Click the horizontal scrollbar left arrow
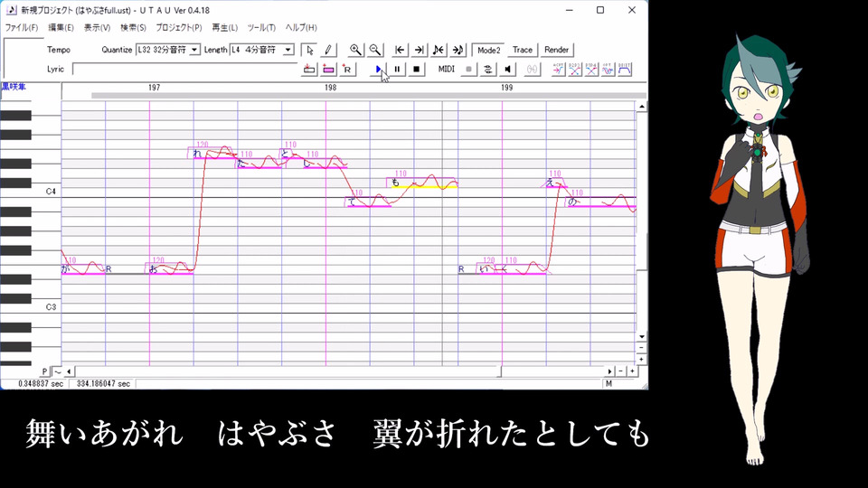The image size is (868, 488). [x=69, y=371]
